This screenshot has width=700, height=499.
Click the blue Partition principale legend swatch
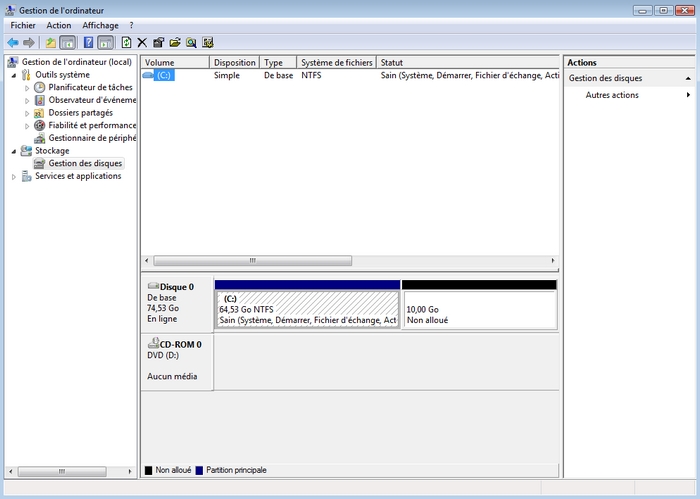199,470
